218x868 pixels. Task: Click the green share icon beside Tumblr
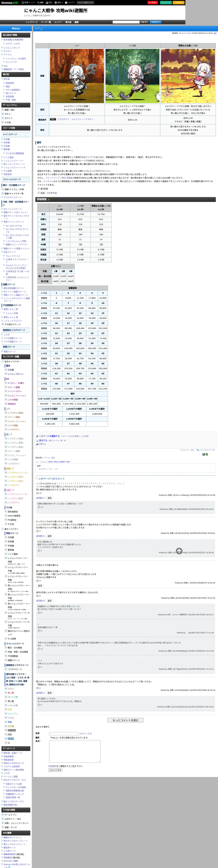(x=207, y=455)
